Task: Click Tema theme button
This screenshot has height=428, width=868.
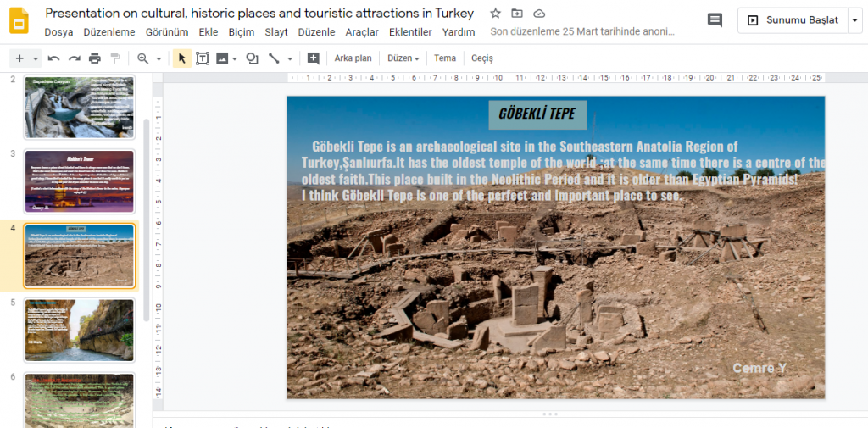Action: [x=445, y=58]
